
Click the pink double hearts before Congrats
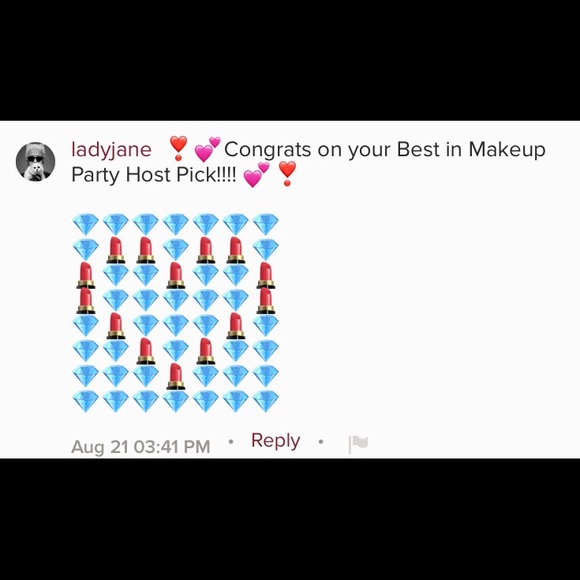pyautogui.click(x=207, y=149)
